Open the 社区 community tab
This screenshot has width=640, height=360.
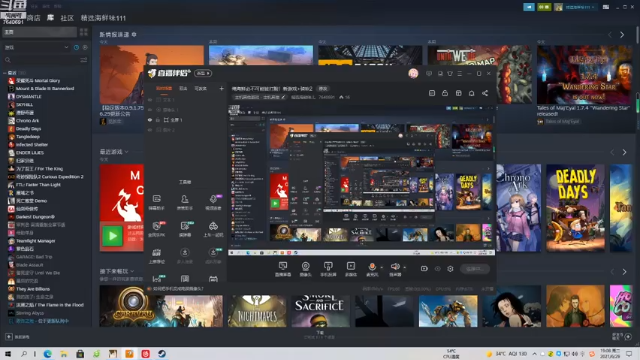coord(67,18)
